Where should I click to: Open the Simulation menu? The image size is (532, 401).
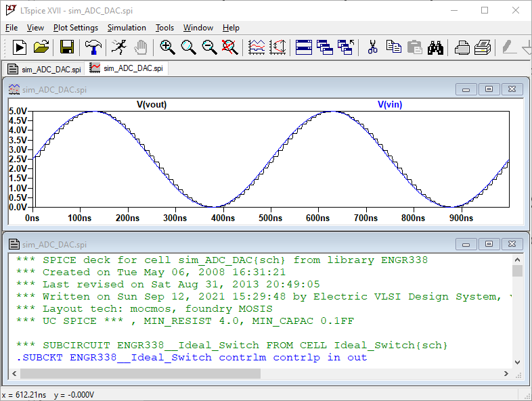(127, 28)
